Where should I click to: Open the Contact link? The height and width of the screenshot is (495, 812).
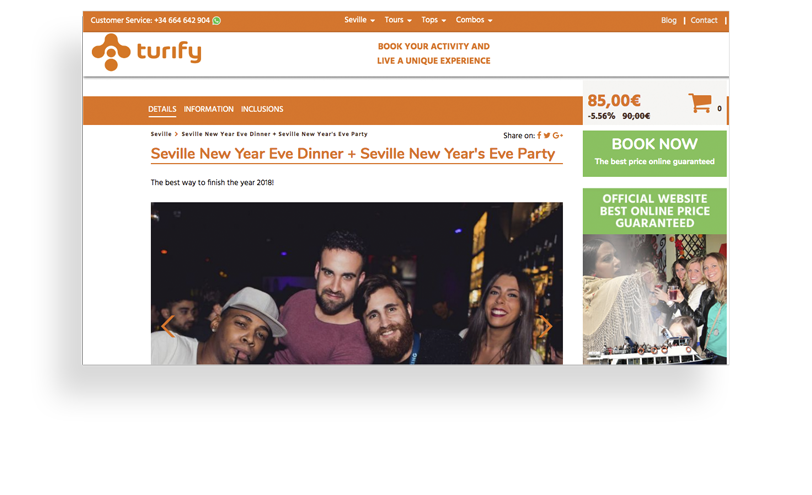click(704, 20)
